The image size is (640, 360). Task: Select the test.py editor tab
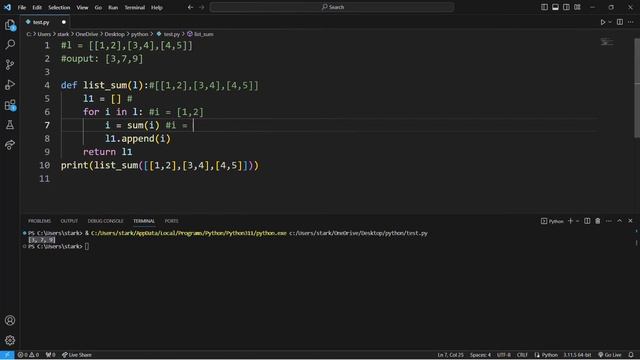45,22
